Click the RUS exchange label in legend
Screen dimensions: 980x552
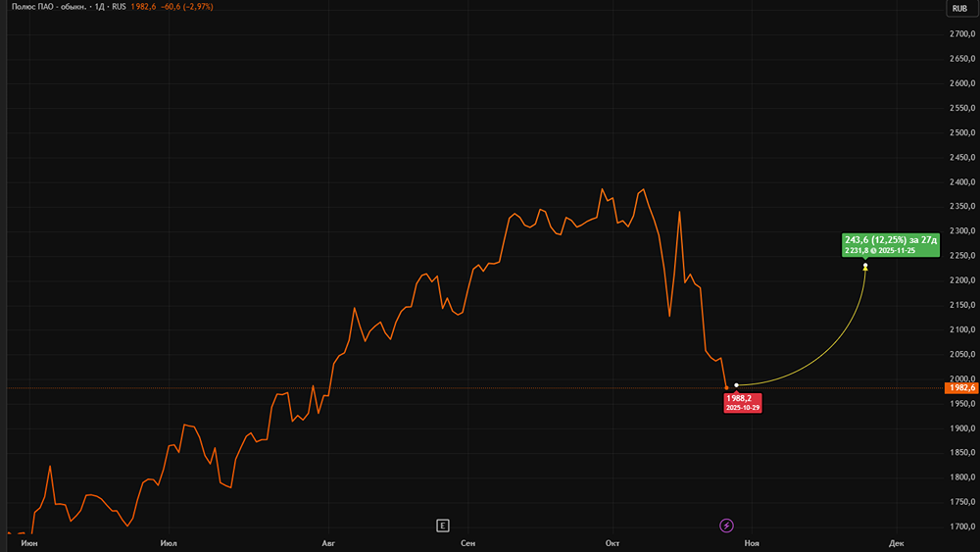[119, 7]
